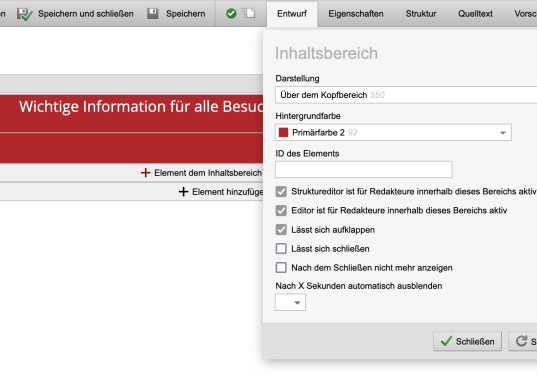Screen dimensions: 537x373
Task: Click the Nach X Sekunden automatisch ausblenden label
Action: point(359,286)
